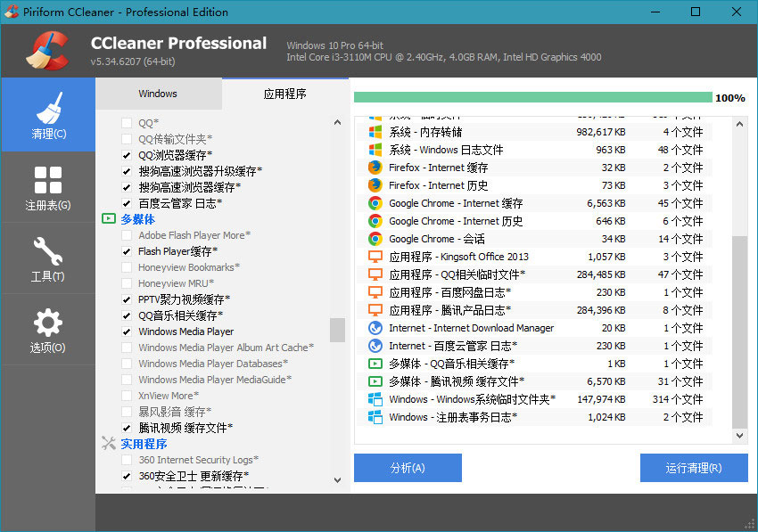The image size is (758, 532).
Task: Click the 运行清理(R) run cleaner button
Action: (694, 468)
